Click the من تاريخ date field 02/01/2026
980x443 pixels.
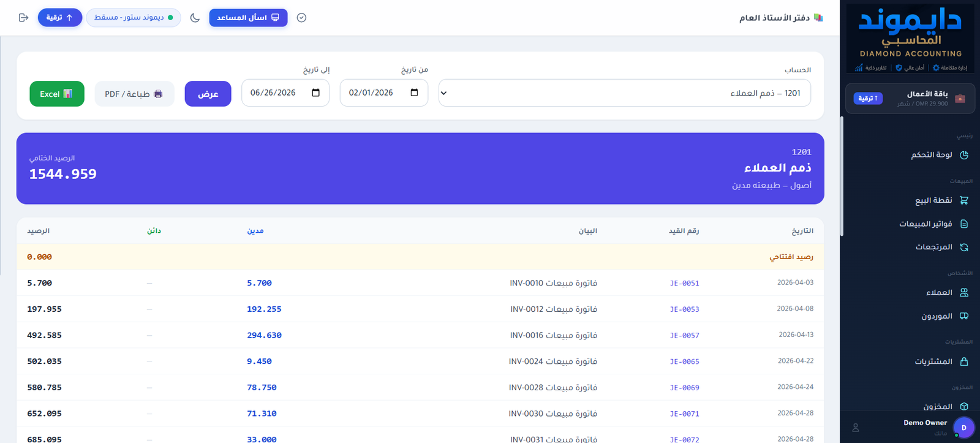coord(384,93)
